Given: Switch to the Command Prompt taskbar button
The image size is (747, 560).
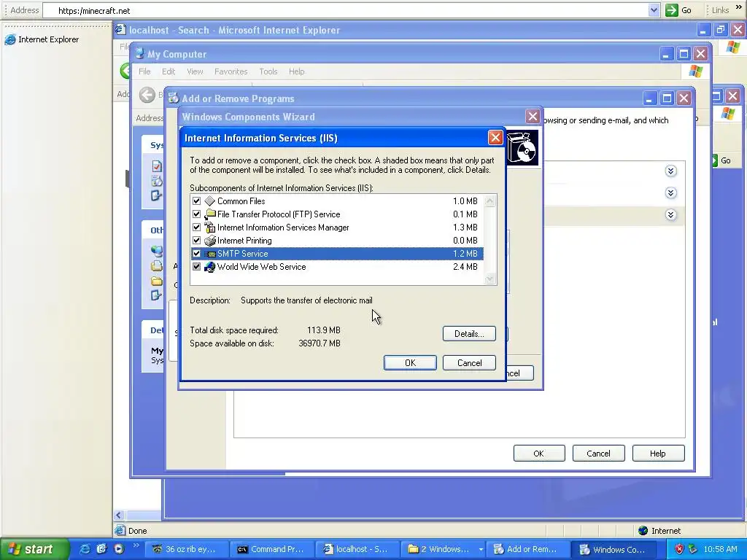Looking at the screenshot, I should (x=271, y=549).
